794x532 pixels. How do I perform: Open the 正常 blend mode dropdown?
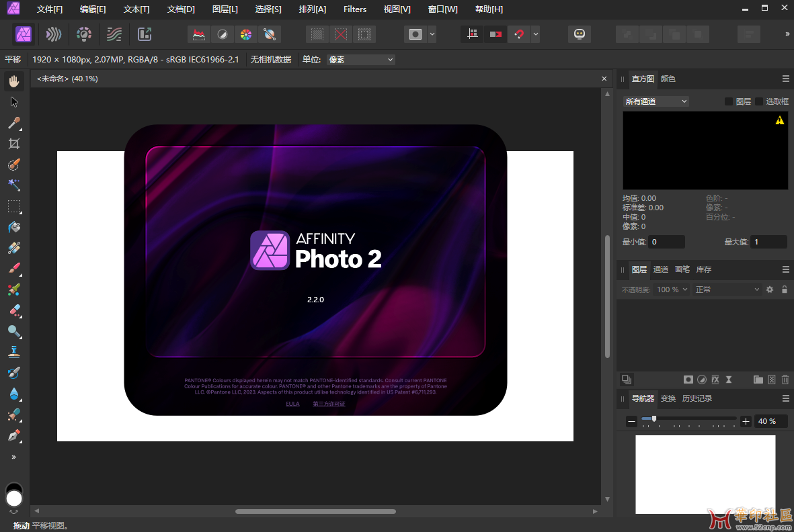point(727,290)
